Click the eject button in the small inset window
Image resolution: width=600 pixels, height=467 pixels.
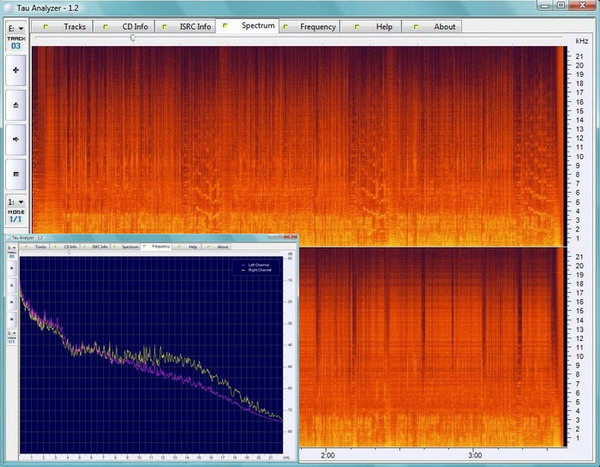(x=13, y=285)
